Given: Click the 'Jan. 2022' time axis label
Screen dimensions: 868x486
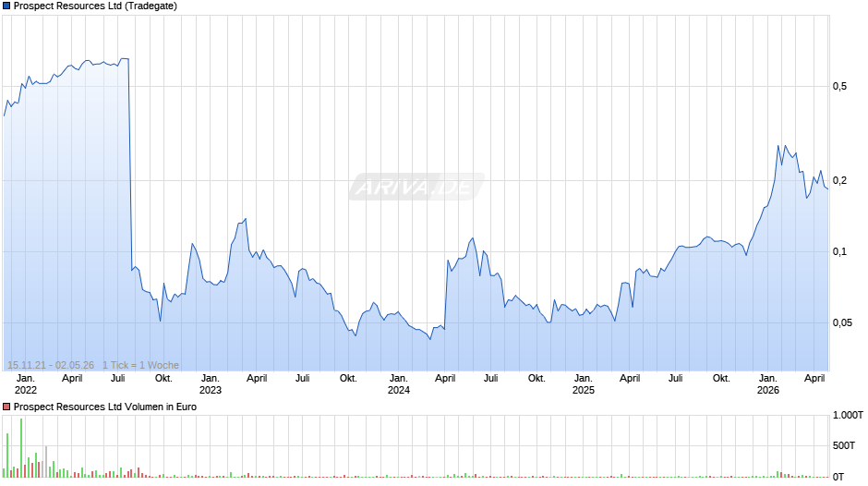Looking at the screenshot, I should (x=26, y=384).
